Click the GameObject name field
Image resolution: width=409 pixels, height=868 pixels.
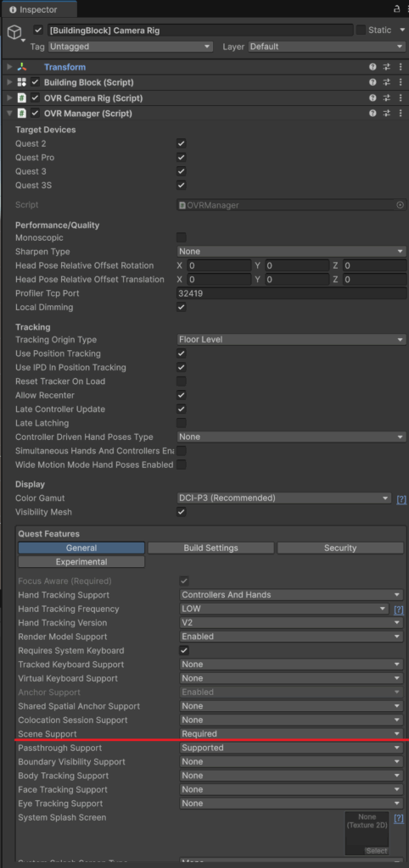(200, 30)
